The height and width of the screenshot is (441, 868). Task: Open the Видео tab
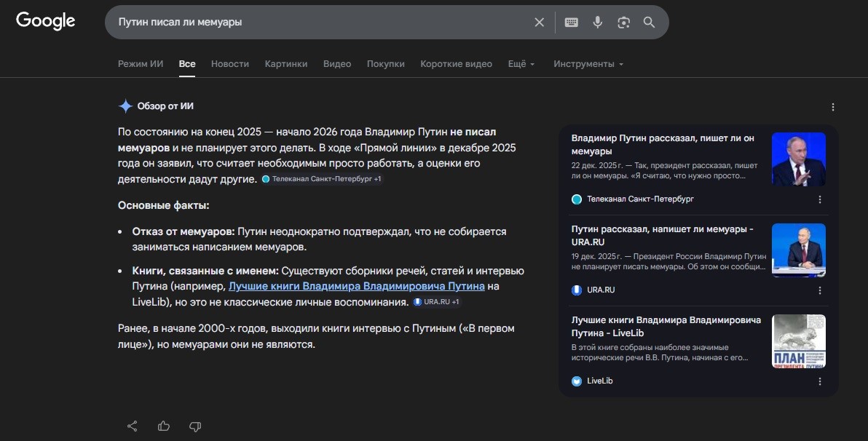click(337, 63)
